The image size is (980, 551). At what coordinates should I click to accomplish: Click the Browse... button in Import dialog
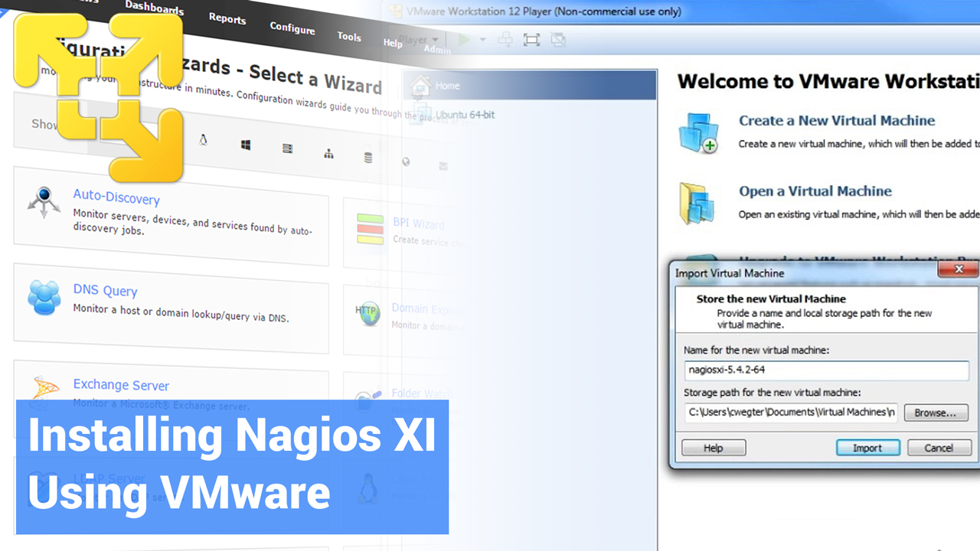point(936,412)
